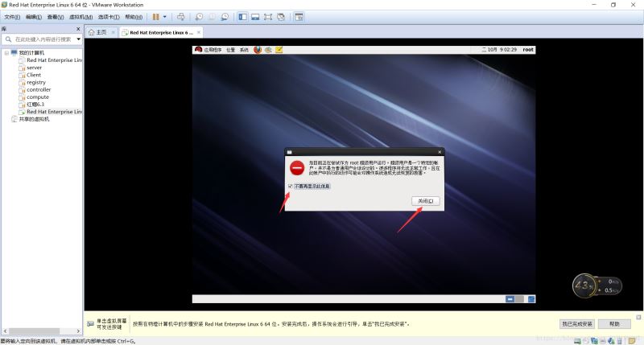Select the 红帽6.3 VM in the library
This screenshot has height=345, width=644.
[x=35, y=105]
